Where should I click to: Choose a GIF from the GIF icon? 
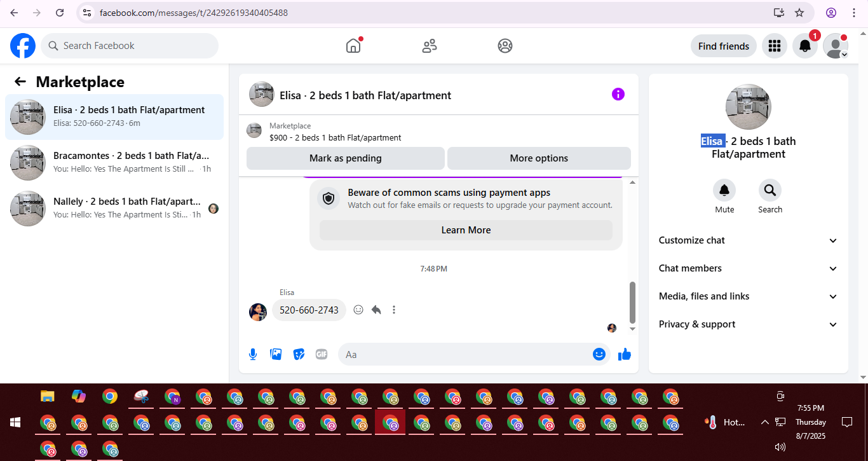point(322,354)
